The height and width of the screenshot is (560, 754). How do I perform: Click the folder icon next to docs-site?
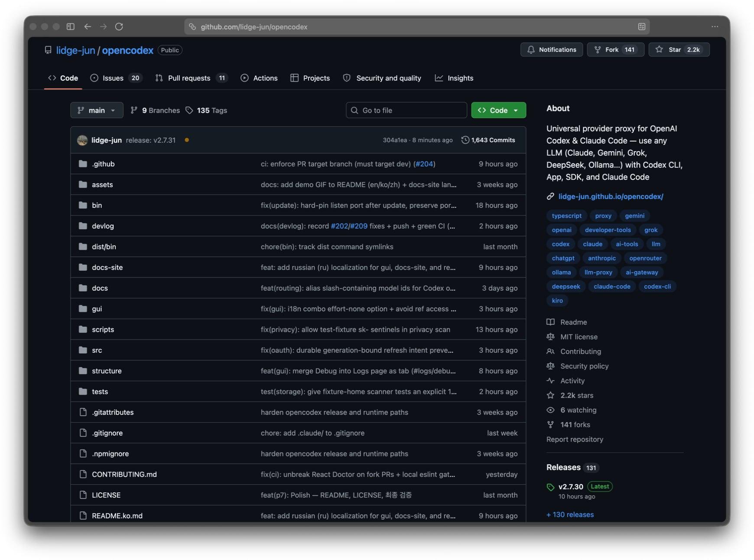pos(83,267)
